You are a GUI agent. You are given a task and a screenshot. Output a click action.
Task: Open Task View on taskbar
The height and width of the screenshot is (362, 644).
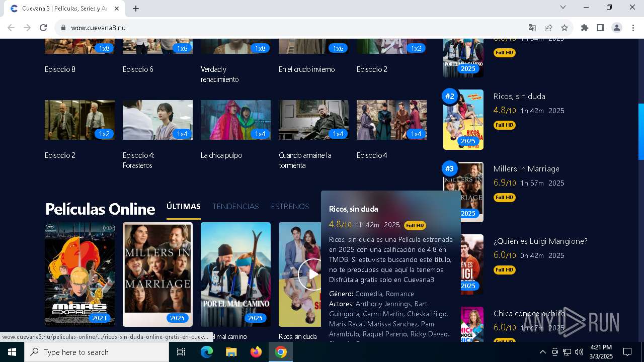click(x=181, y=352)
